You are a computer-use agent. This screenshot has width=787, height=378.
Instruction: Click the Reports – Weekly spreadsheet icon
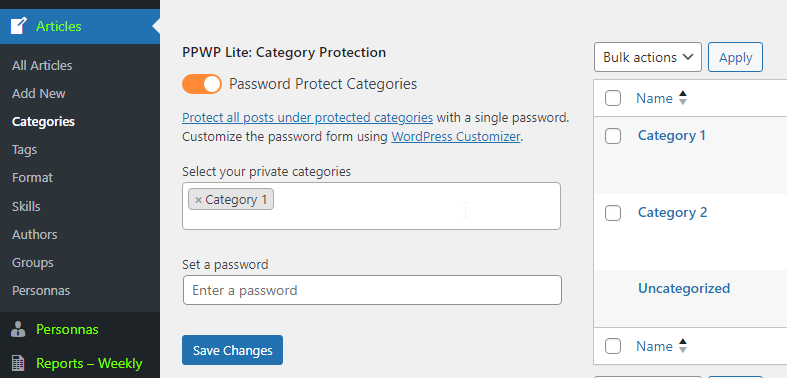[x=18, y=363]
